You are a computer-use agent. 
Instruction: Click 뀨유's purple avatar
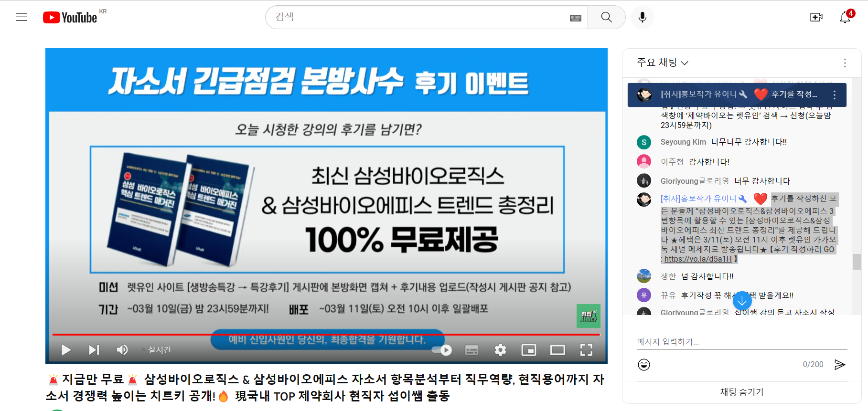click(x=644, y=295)
